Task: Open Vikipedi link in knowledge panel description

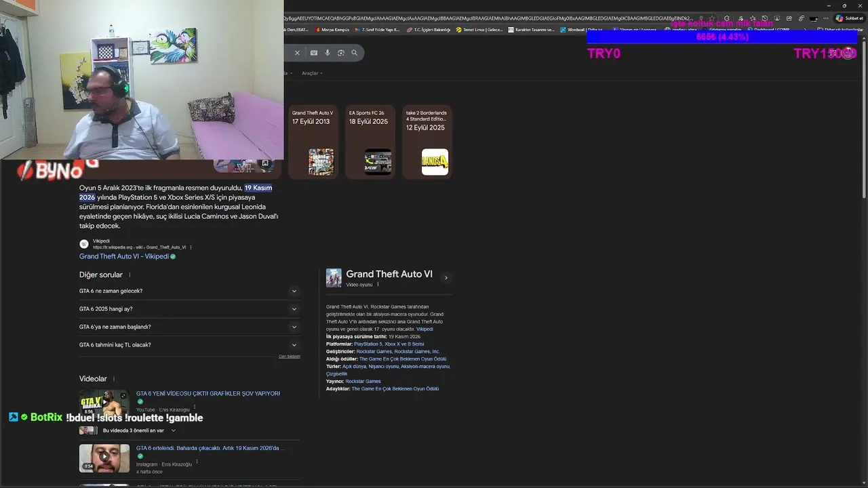Action: (x=425, y=329)
